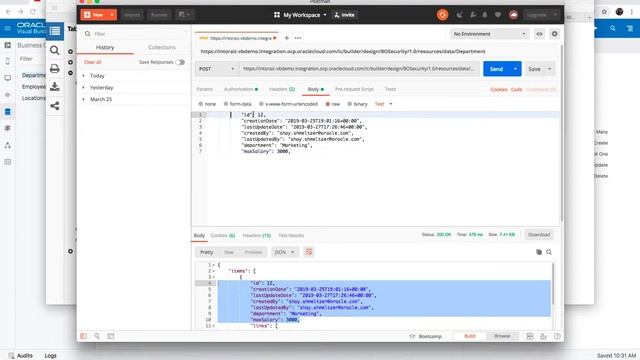Click print icon in Visual Builder sidebar
This screenshot has width=640, height=360.
click(x=55, y=69)
